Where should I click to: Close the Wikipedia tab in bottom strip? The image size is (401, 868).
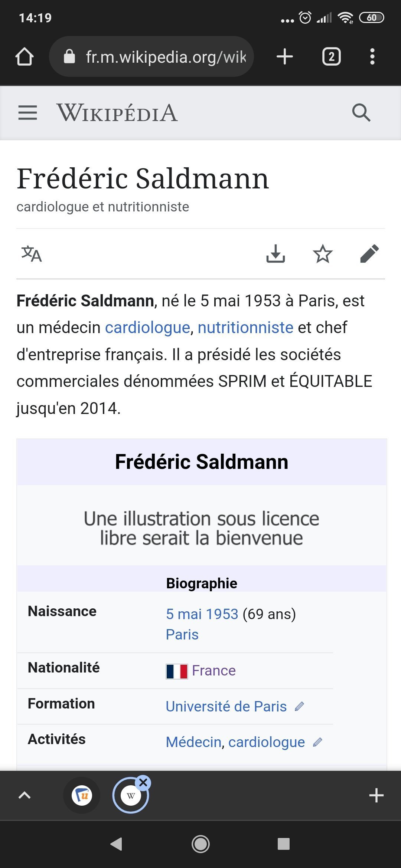(143, 783)
